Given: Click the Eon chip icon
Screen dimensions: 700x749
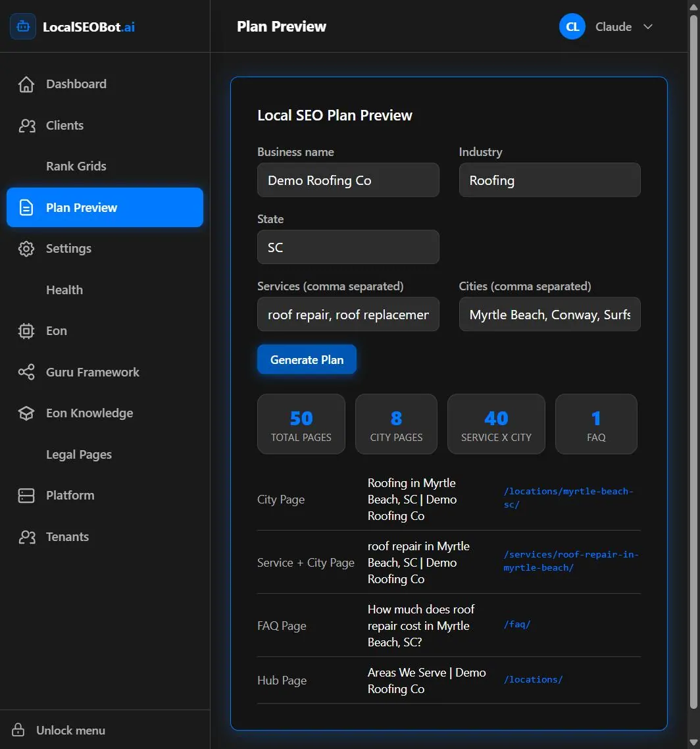Looking at the screenshot, I should [26, 331].
